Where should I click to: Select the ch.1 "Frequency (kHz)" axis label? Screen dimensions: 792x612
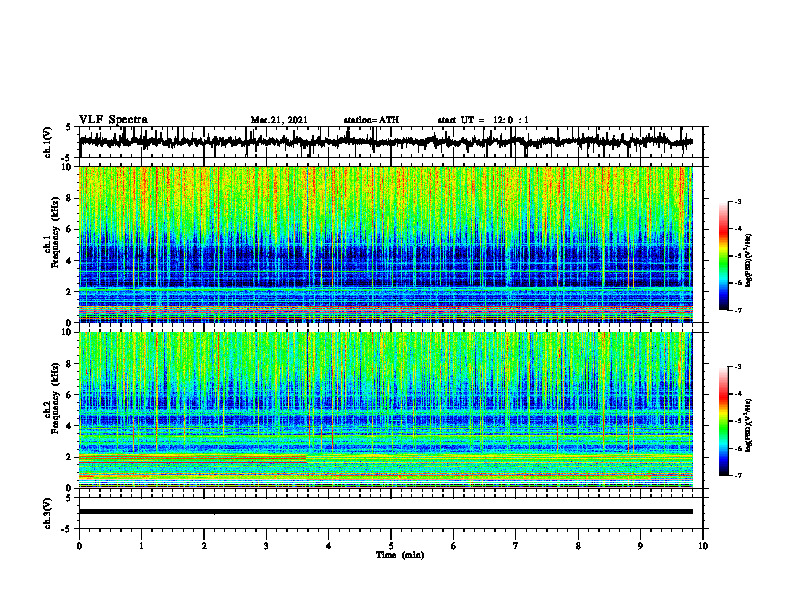[55, 232]
